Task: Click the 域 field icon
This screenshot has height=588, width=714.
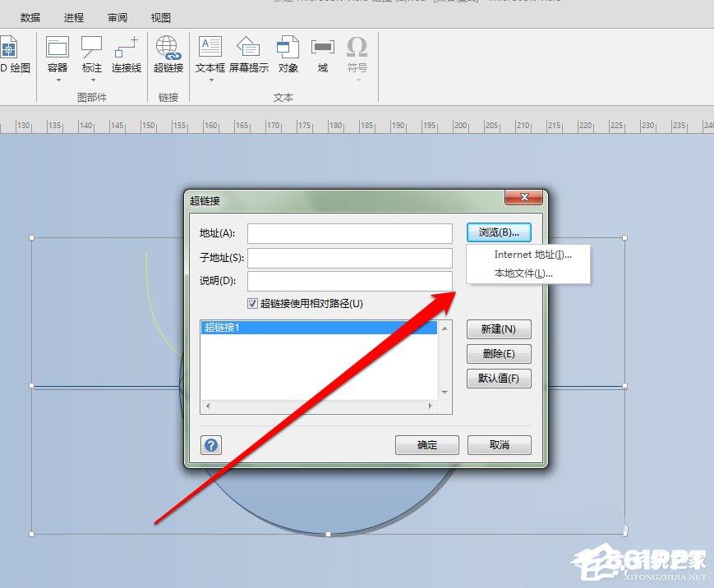Action: pos(323,54)
